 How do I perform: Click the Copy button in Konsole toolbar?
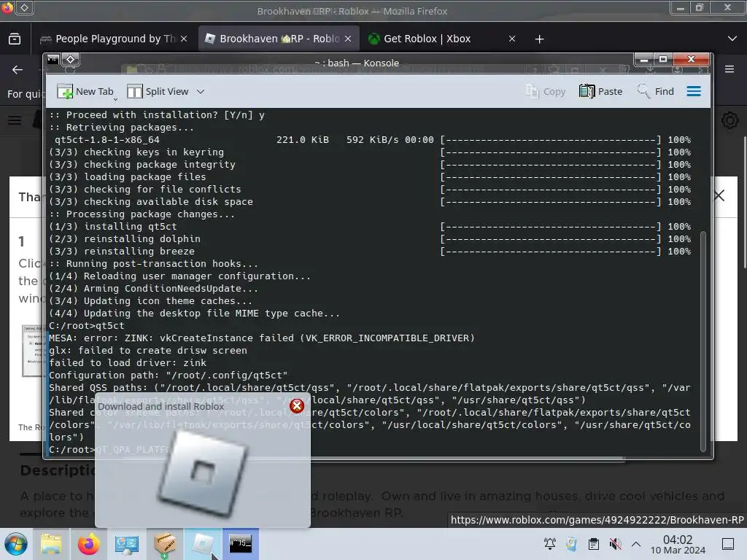pyautogui.click(x=546, y=91)
